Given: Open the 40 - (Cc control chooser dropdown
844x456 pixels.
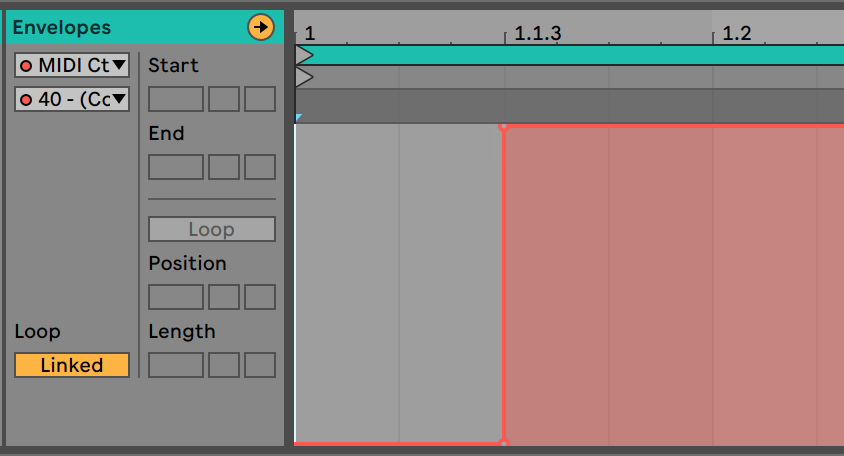Looking at the screenshot, I should [x=72, y=99].
